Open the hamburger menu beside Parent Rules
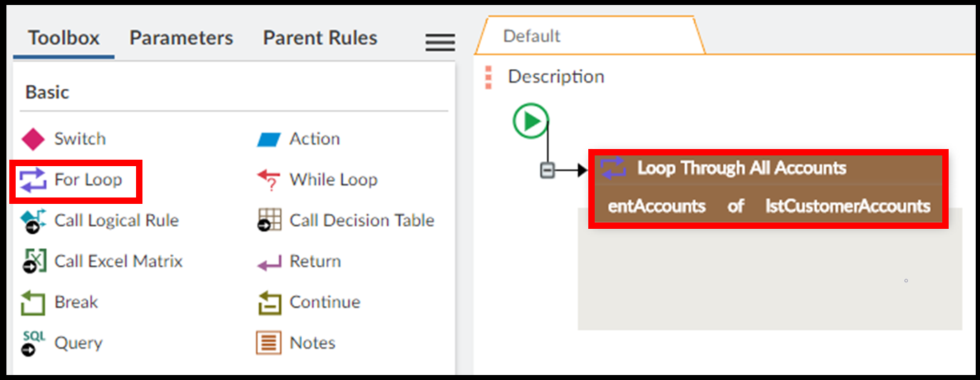Screen dimensions: 980x380 pyautogui.click(x=440, y=43)
